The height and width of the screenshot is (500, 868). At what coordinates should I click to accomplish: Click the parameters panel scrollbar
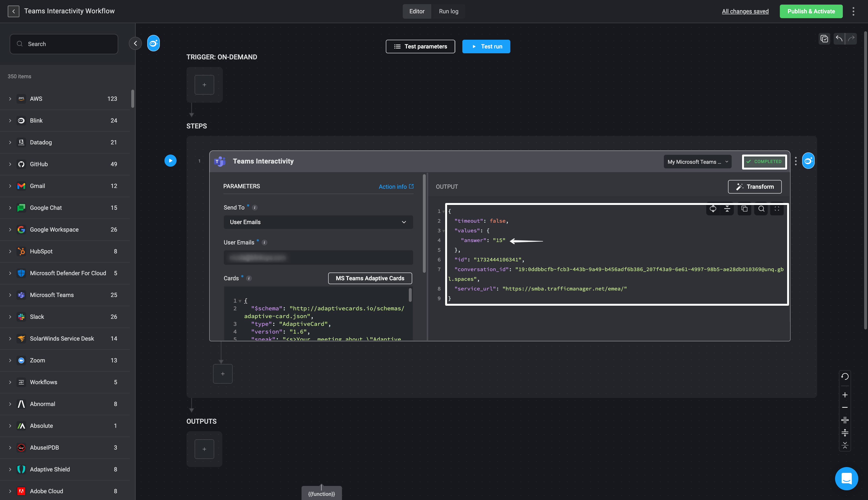pos(424,224)
